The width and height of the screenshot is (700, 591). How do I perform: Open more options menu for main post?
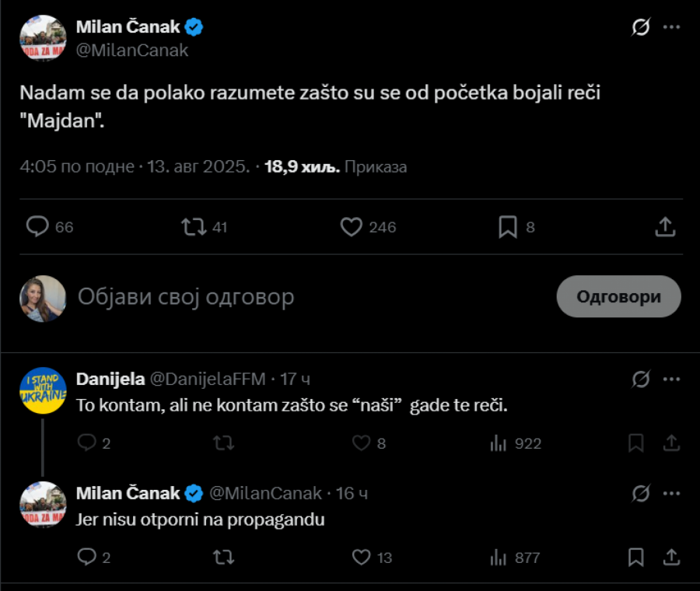671,27
